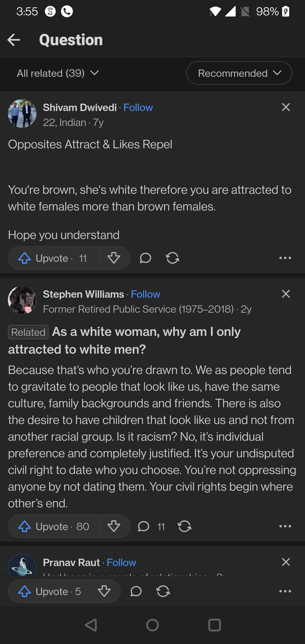The height and width of the screenshot is (644, 305).
Task: Downvote Stephen Williams' answer
Action: pyautogui.click(x=114, y=526)
